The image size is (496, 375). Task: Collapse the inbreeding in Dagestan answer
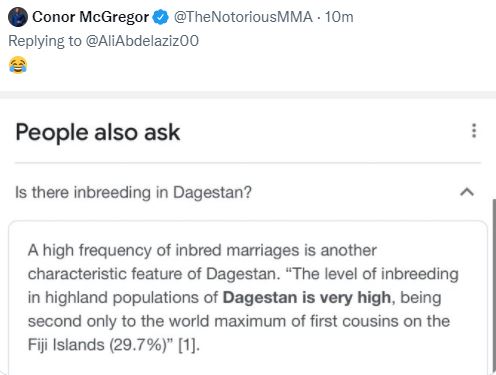(x=467, y=192)
